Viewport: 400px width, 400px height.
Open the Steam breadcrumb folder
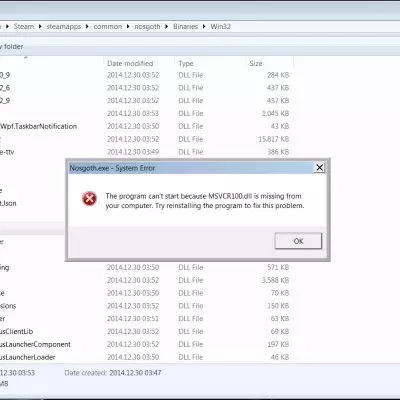[24, 27]
